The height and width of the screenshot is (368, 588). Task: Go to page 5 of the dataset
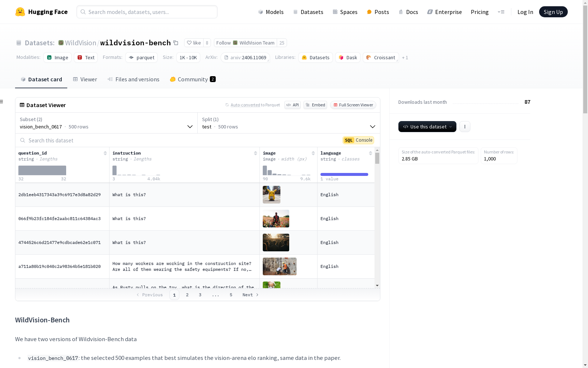click(x=231, y=295)
